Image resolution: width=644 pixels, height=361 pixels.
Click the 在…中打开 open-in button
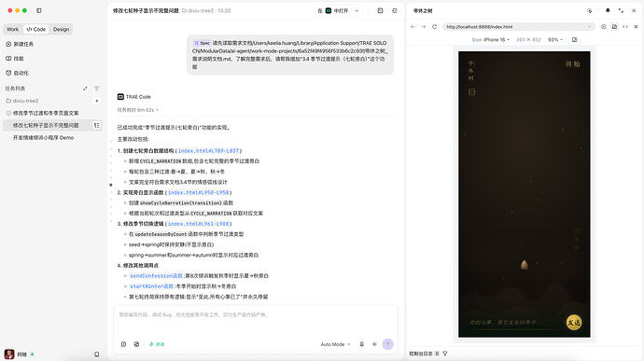pyautogui.click(x=333, y=10)
